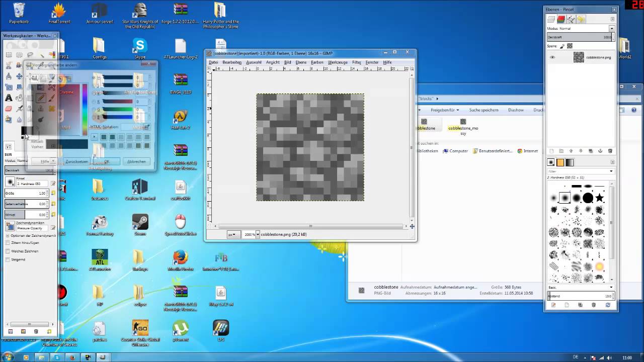
Task: Open the Patterns tab in lower dock
Action: tap(560, 162)
